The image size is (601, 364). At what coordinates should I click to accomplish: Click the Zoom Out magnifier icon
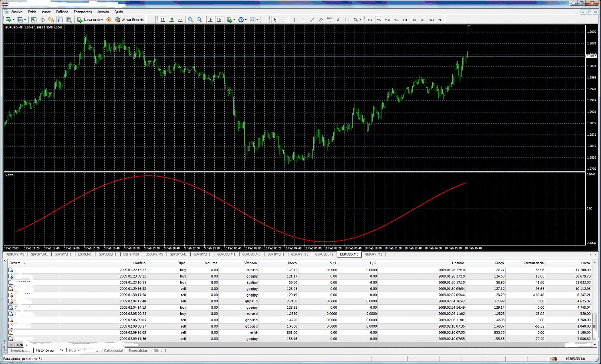[x=199, y=20]
